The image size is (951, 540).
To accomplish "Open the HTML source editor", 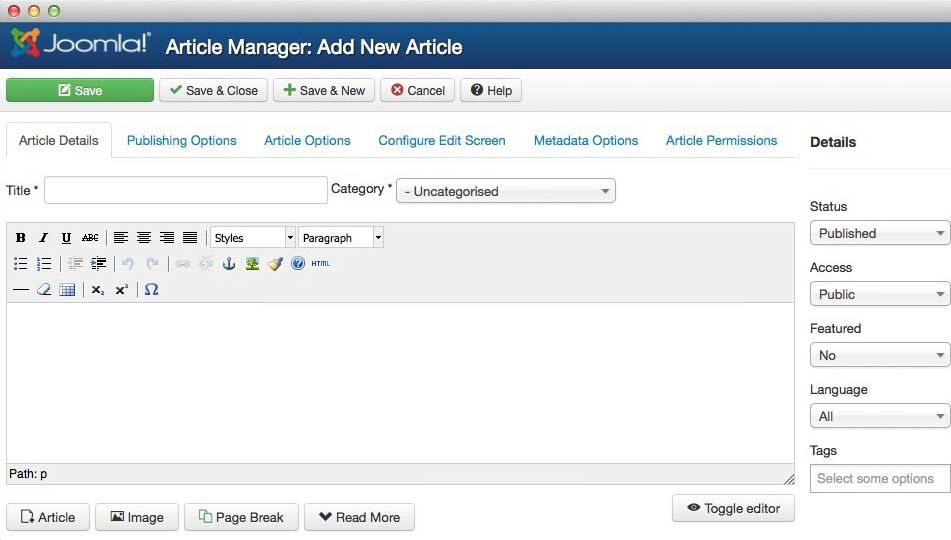I will [320, 264].
